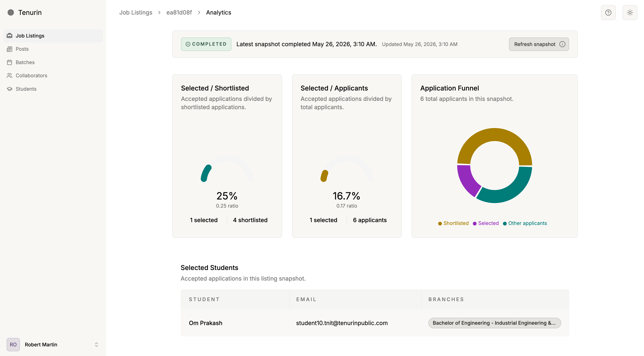Expand the Robert Martin account menu

click(53, 344)
